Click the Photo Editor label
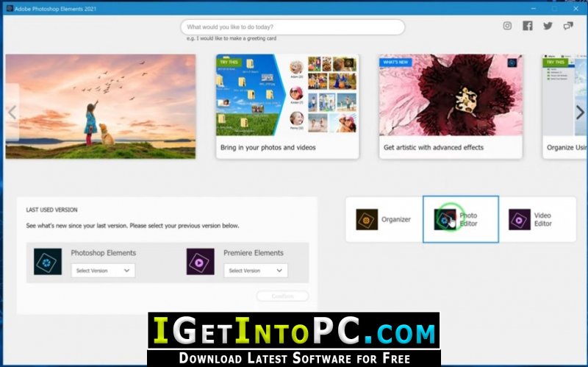588x367 pixels. pos(468,219)
